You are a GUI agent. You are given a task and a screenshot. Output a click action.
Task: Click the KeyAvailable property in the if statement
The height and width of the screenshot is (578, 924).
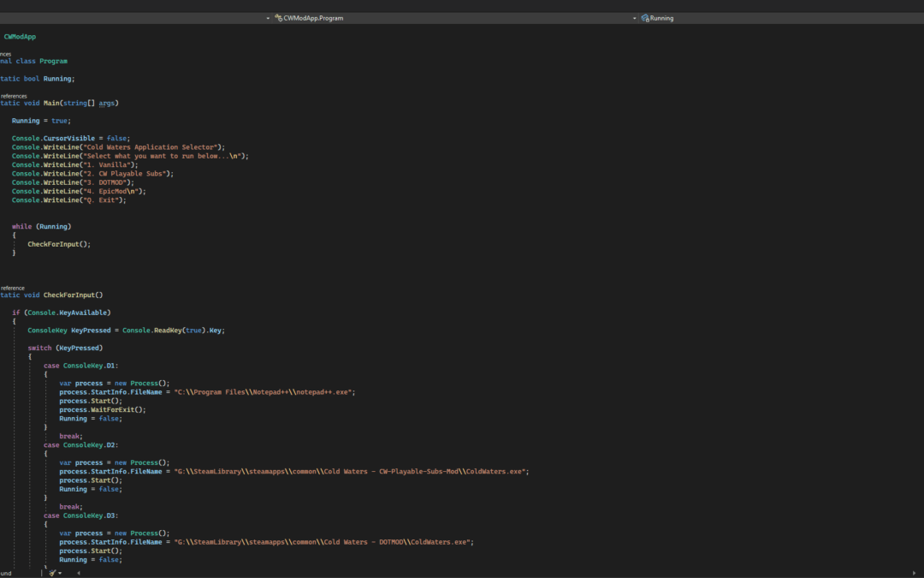[x=83, y=313]
